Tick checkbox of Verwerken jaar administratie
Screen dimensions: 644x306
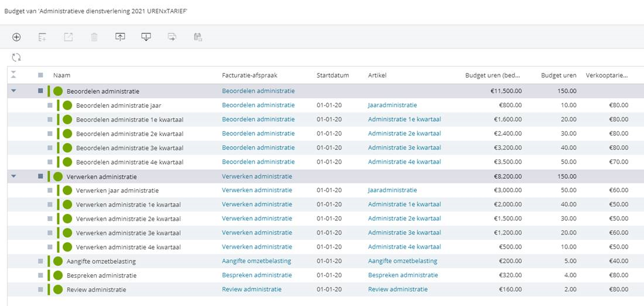click(x=50, y=191)
